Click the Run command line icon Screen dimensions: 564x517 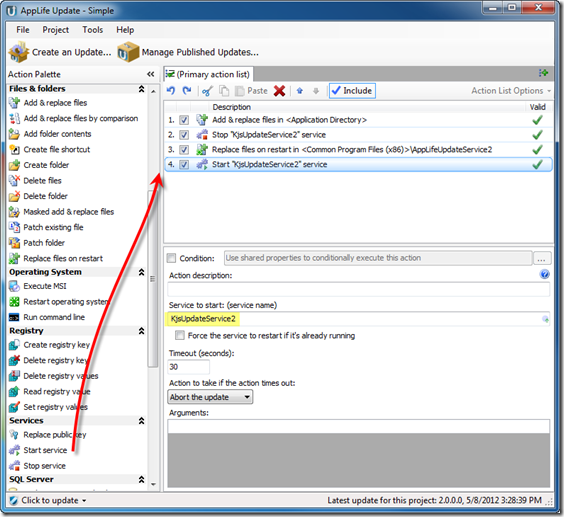coord(14,317)
